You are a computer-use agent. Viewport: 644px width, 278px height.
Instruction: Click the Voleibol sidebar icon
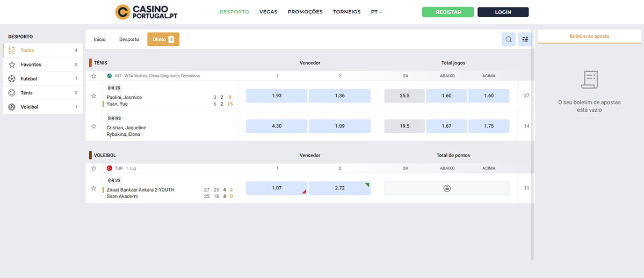click(12, 107)
